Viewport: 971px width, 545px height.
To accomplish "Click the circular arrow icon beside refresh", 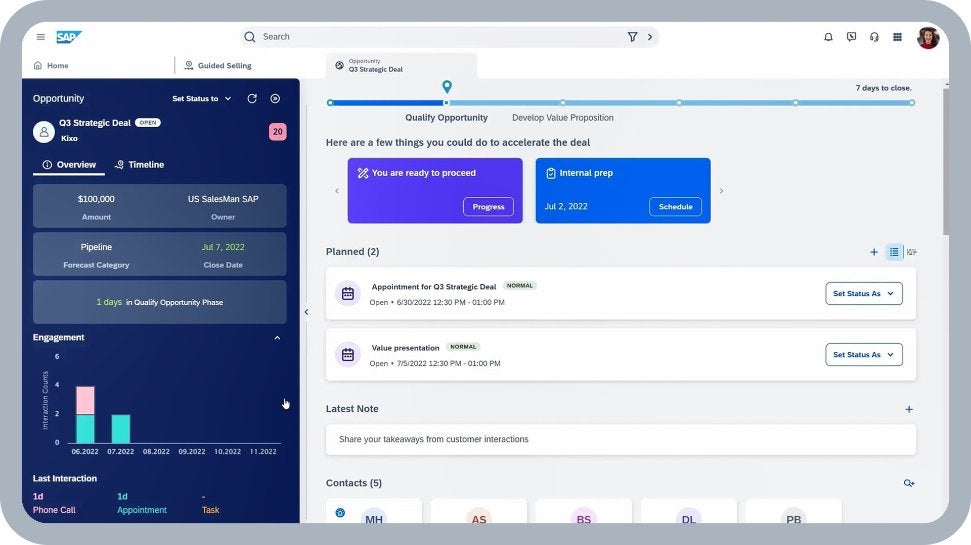I will click(x=275, y=98).
